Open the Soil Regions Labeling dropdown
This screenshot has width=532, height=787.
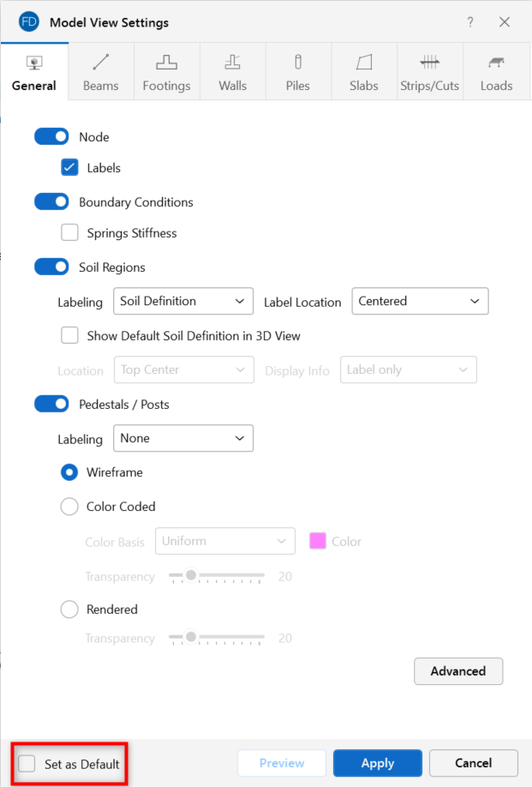(x=183, y=302)
